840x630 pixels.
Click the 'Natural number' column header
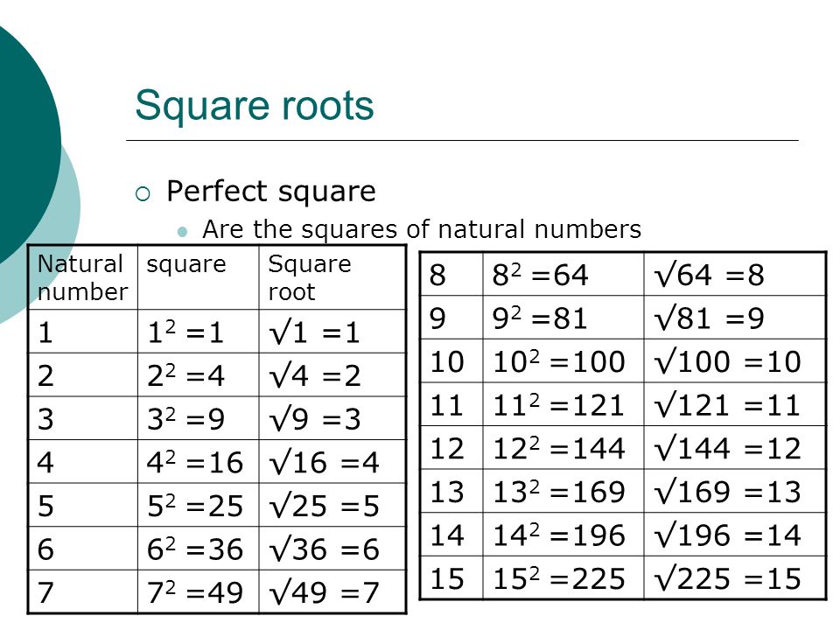tap(83, 277)
